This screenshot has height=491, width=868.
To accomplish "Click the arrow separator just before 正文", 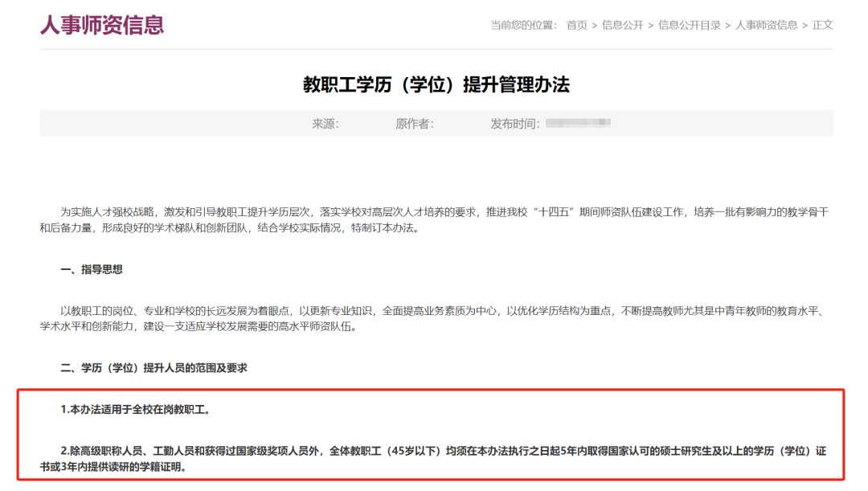I will click(x=805, y=25).
